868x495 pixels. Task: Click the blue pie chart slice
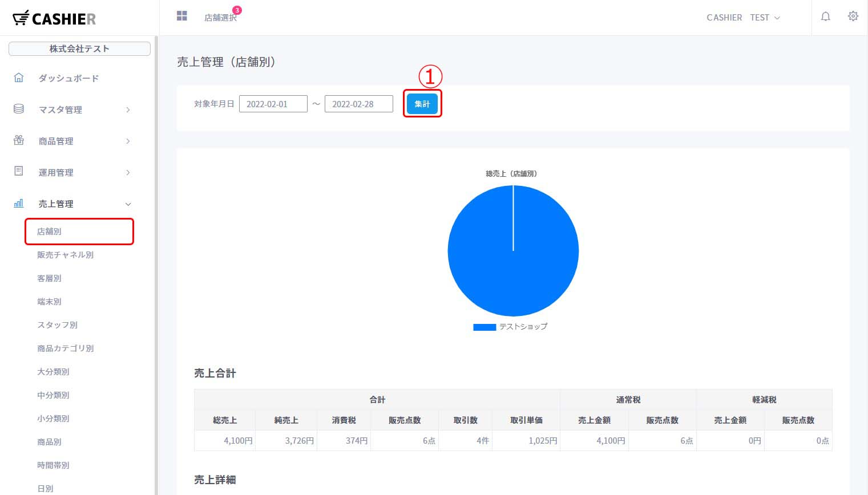coord(513,251)
